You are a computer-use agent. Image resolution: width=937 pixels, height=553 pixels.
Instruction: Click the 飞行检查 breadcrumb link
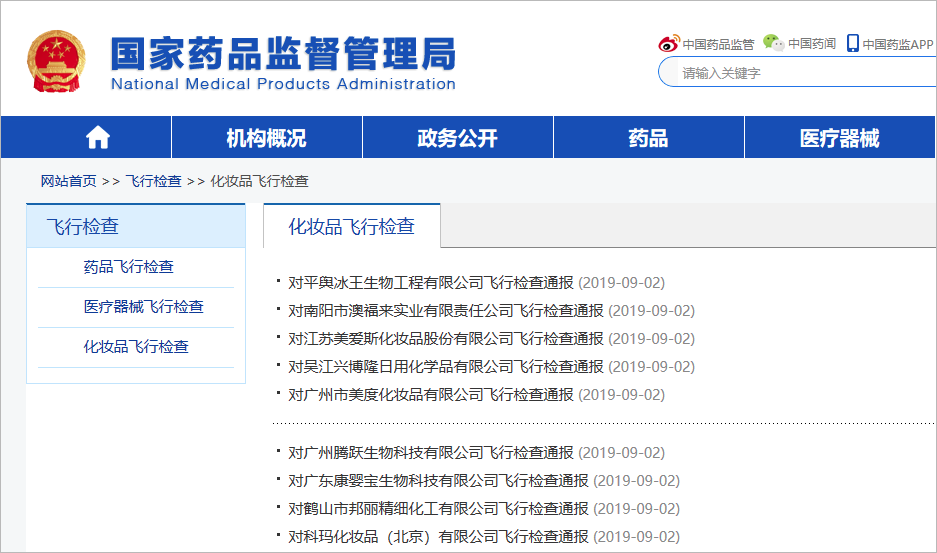[154, 181]
